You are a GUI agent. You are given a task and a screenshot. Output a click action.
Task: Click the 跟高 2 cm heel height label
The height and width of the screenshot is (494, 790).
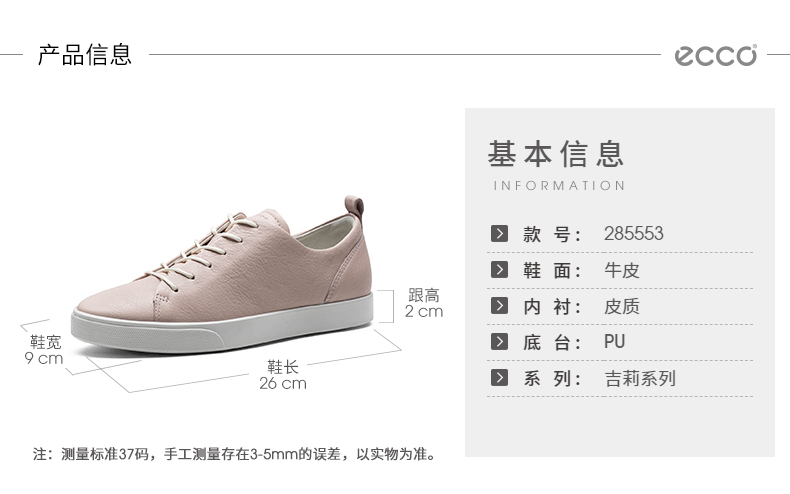click(x=424, y=303)
